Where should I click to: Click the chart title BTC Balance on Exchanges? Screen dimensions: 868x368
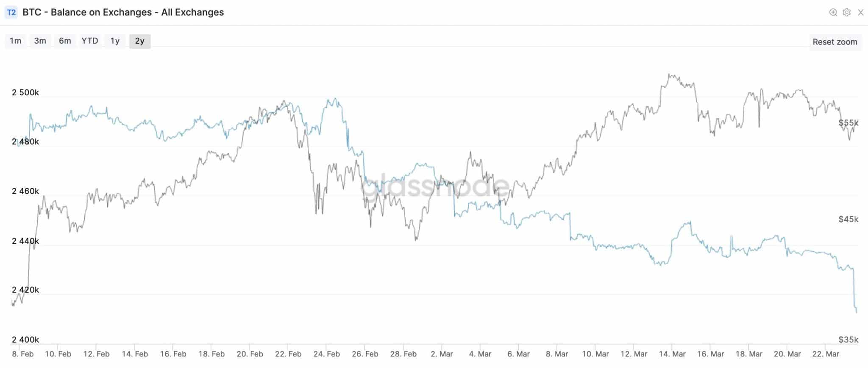point(123,12)
